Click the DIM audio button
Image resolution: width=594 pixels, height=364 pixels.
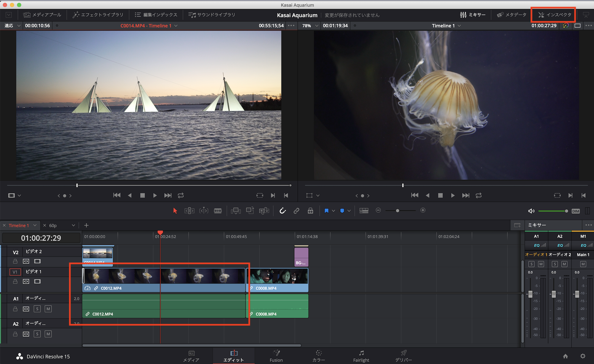[x=576, y=211]
